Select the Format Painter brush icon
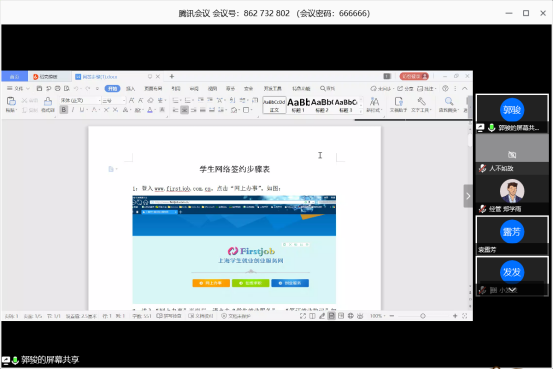Screen dimensions: 553x369 pos(48,102)
